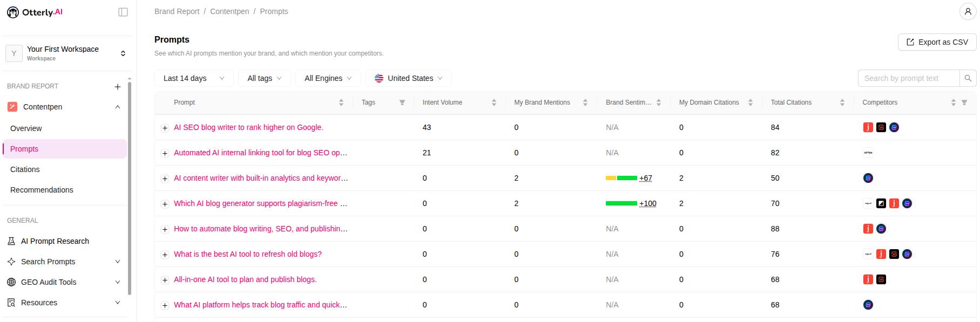This screenshot has height=322, width=980.
Task: Open 'AI SEO blog writer to rank higher' prompt
Action: pos(248,127)
